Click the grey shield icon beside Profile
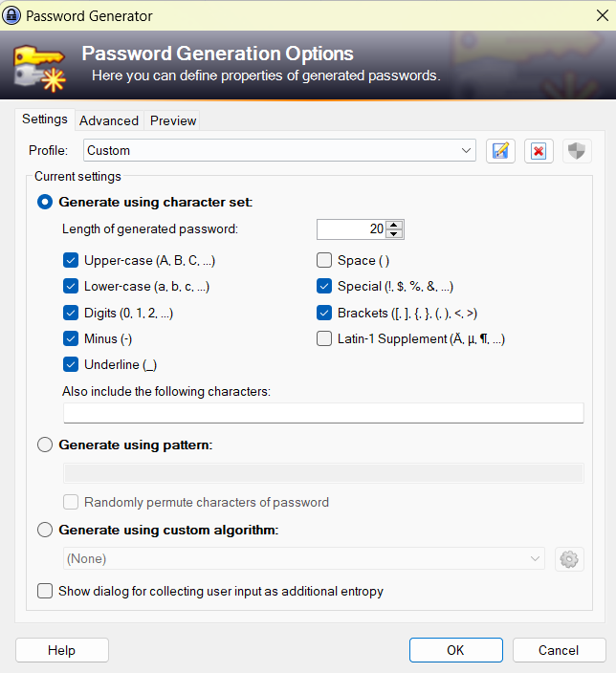Screen dimensions: 616x673 (576, 151)
